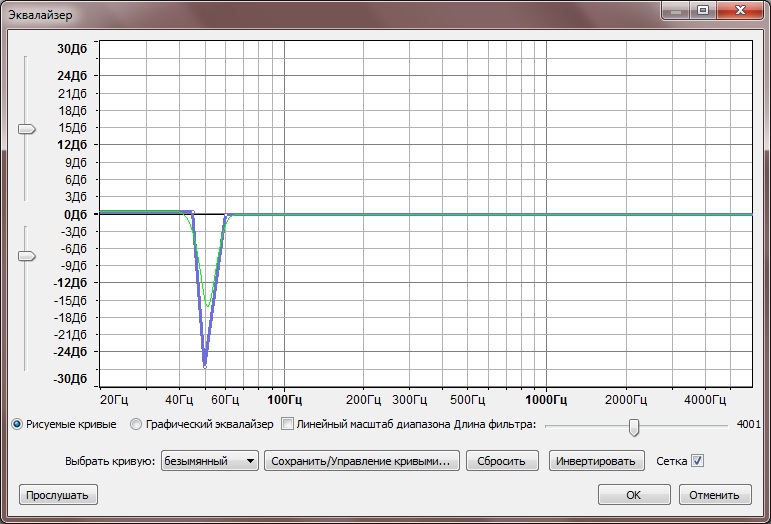The width and height of the screenshot is (771, 524).
Task: Click the 4000Гц frequency label
Action: click(705, 399)
